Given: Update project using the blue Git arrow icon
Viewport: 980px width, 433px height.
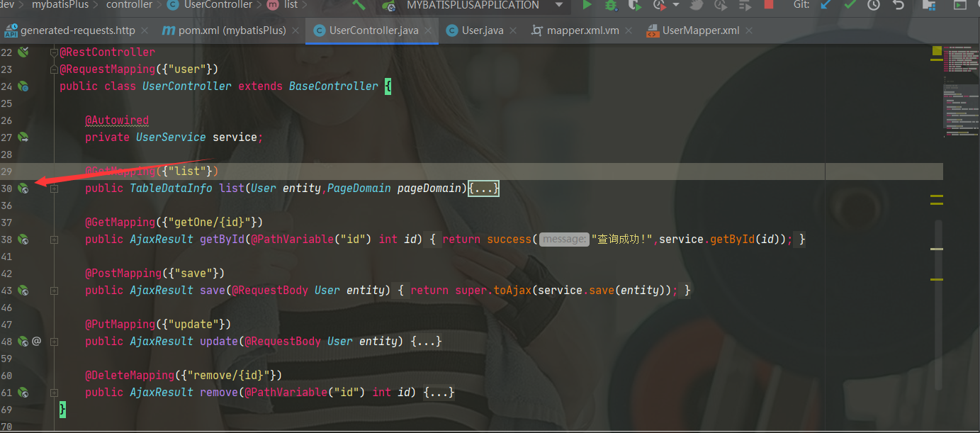Looking at the screenshot, I should pos(826,6).
